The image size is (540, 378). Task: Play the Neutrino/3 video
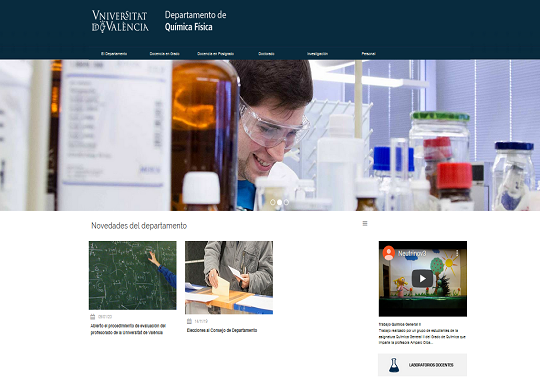pyautogui.click(x=423, y=279)
